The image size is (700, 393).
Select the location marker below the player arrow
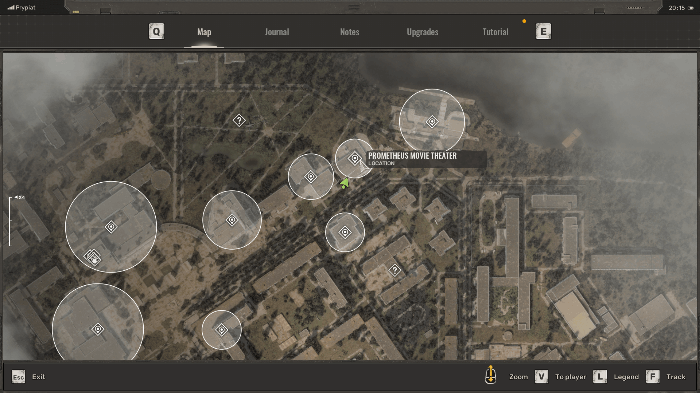(345, 232)
